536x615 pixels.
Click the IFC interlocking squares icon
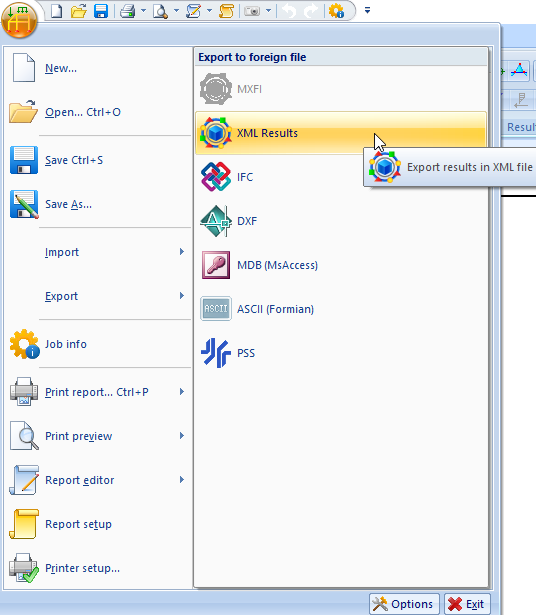(x=216, y=177)
